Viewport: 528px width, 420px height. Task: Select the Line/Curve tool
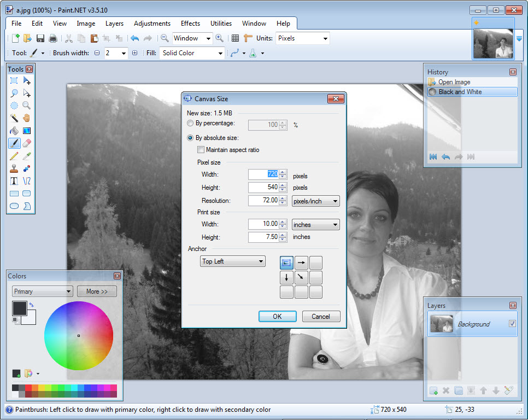point(27,181)
